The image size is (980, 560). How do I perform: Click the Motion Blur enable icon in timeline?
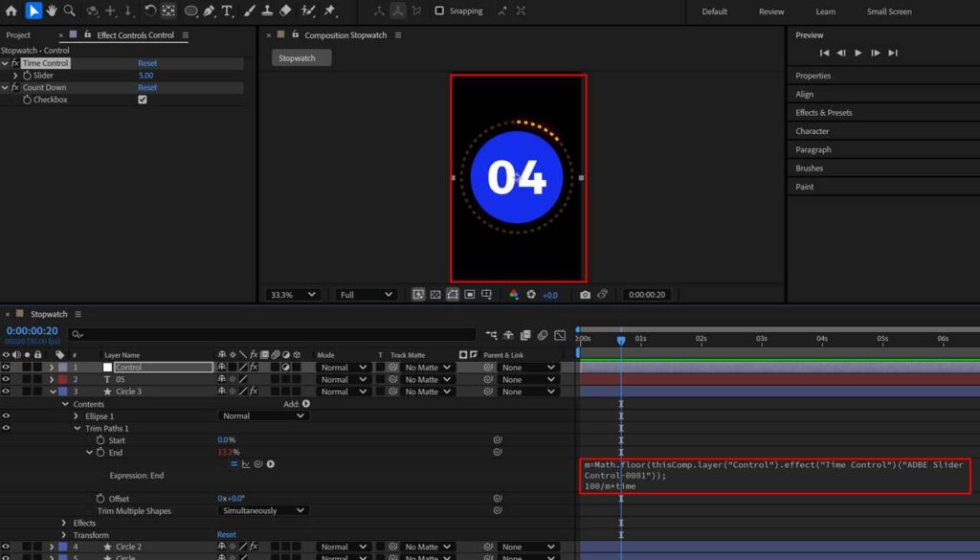(x=543, y=335)
